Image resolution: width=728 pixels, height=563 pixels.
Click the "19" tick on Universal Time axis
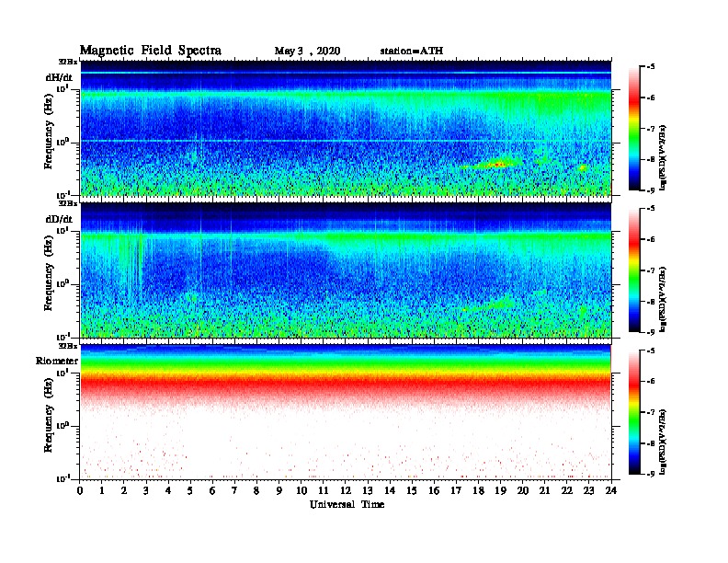pyautogui.click(x=500, y=490)
